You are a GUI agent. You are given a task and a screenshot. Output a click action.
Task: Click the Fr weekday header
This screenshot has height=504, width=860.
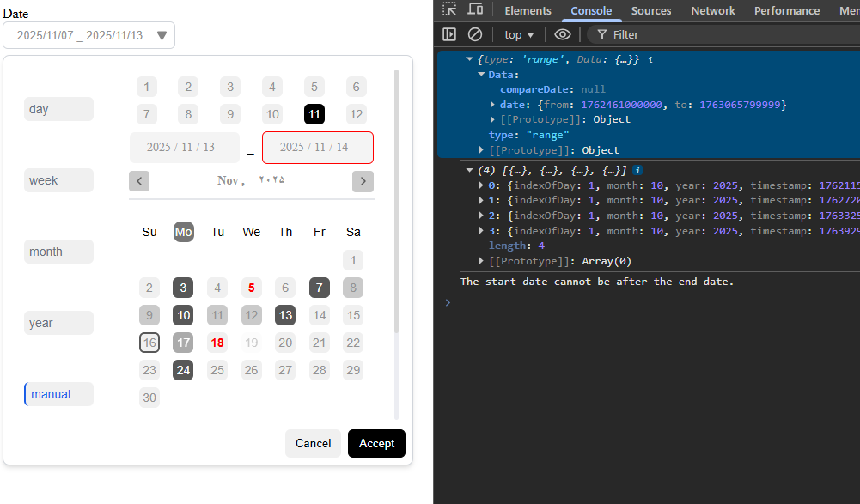320,232
